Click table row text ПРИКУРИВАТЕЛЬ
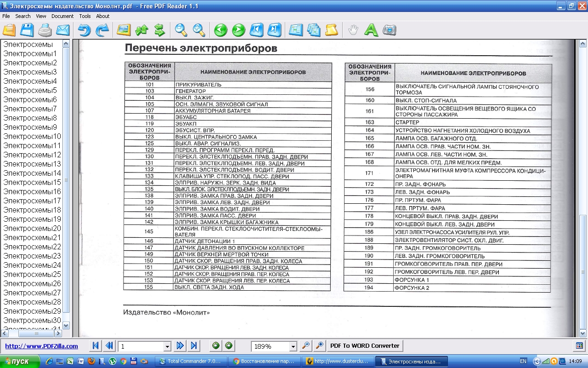 (x=198, y=85)
